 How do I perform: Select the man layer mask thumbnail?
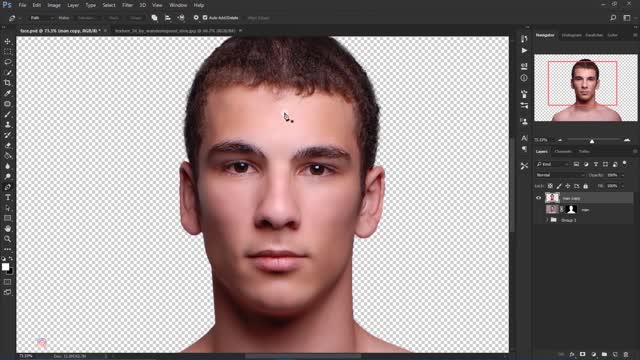pos(571,209)
